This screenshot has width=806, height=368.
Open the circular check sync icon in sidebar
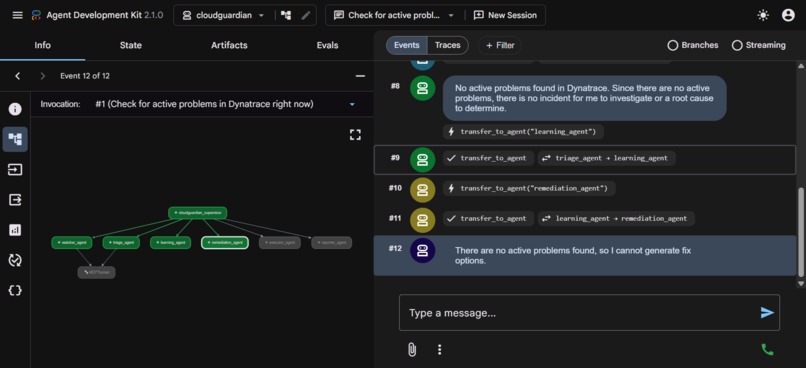[15, 260]
